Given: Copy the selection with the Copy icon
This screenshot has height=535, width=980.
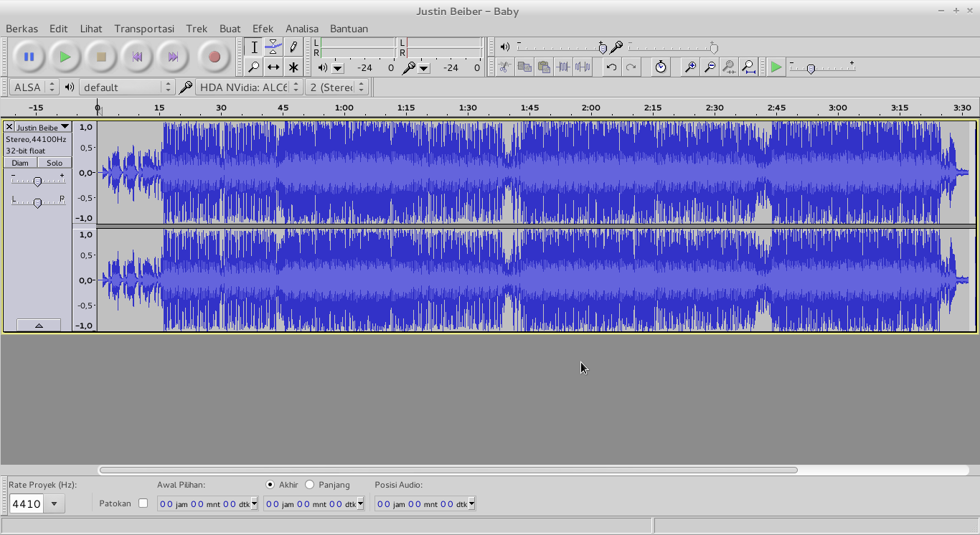Looking at the screenshot, I should click(524, 67).
